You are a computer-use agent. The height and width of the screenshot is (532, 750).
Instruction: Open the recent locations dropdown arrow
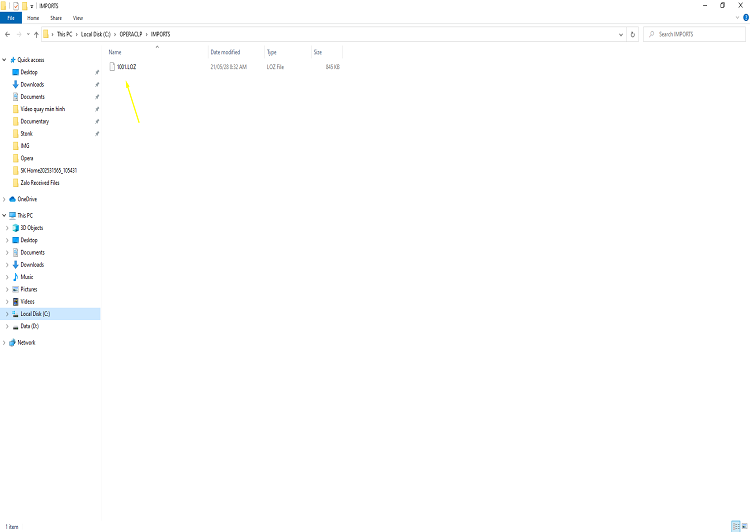[x=28, y=34]
